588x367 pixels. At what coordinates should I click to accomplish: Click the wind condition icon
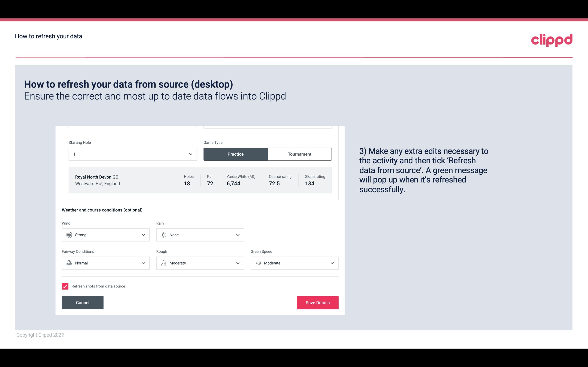point(69,235)
